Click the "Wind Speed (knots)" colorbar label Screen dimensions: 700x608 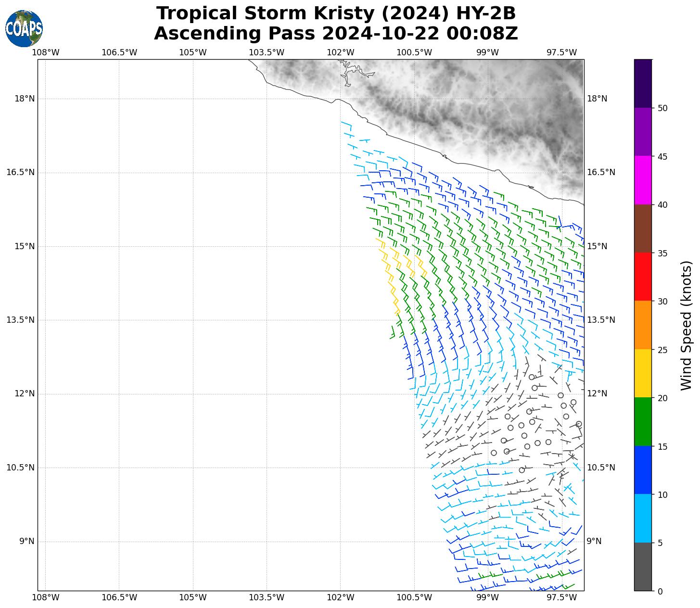(686, 325)
